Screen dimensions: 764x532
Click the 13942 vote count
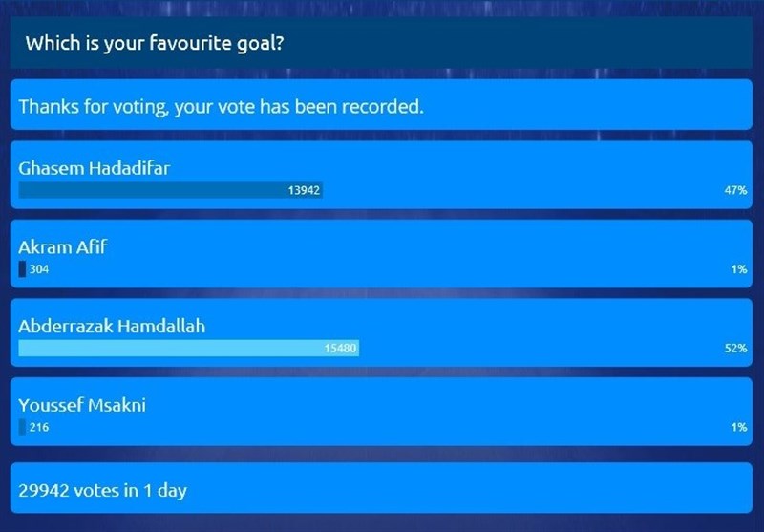[x=304, y=191]
